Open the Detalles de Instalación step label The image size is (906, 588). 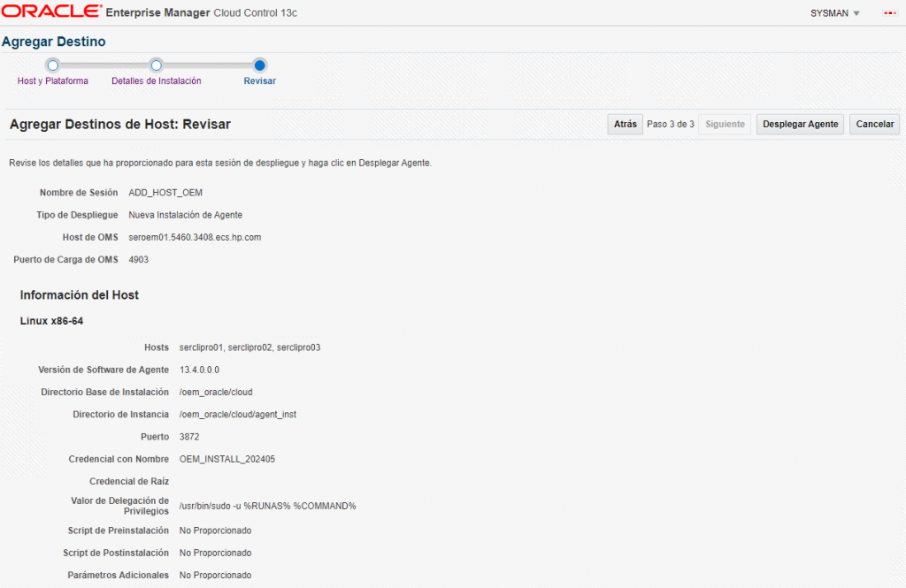[x=156, y=80]
